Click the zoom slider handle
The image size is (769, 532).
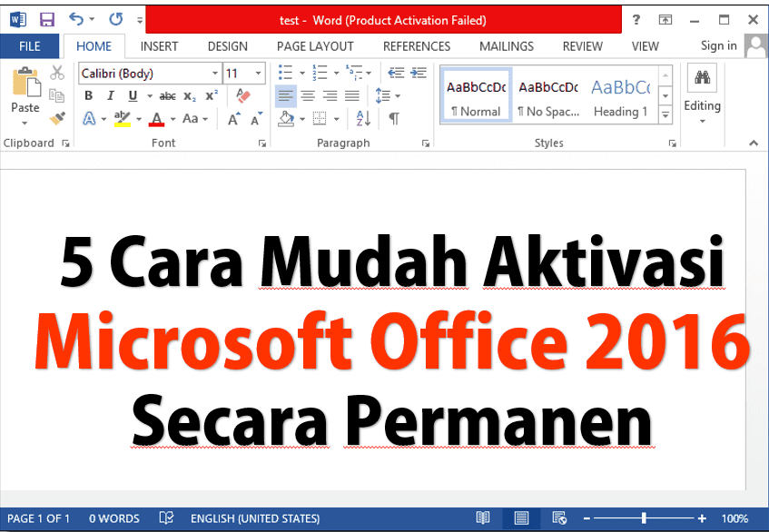point(644,517)
